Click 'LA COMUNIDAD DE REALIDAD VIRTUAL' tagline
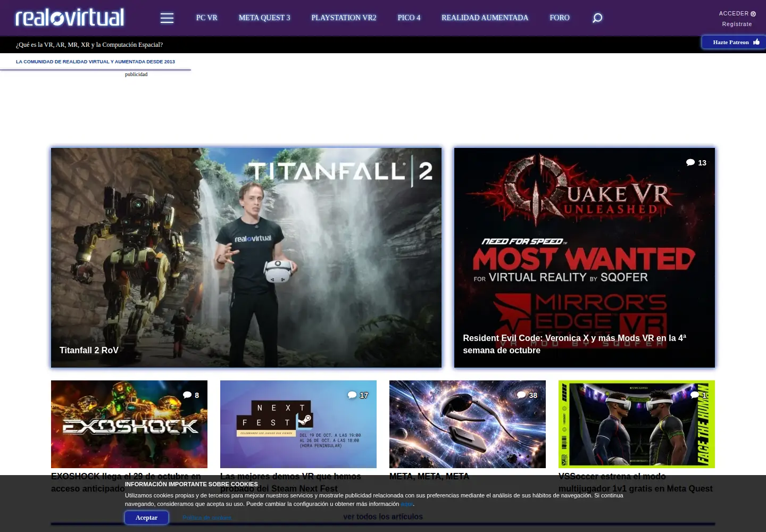The width and height of the screenshot is (766, 532). click(x=95, y=62)
